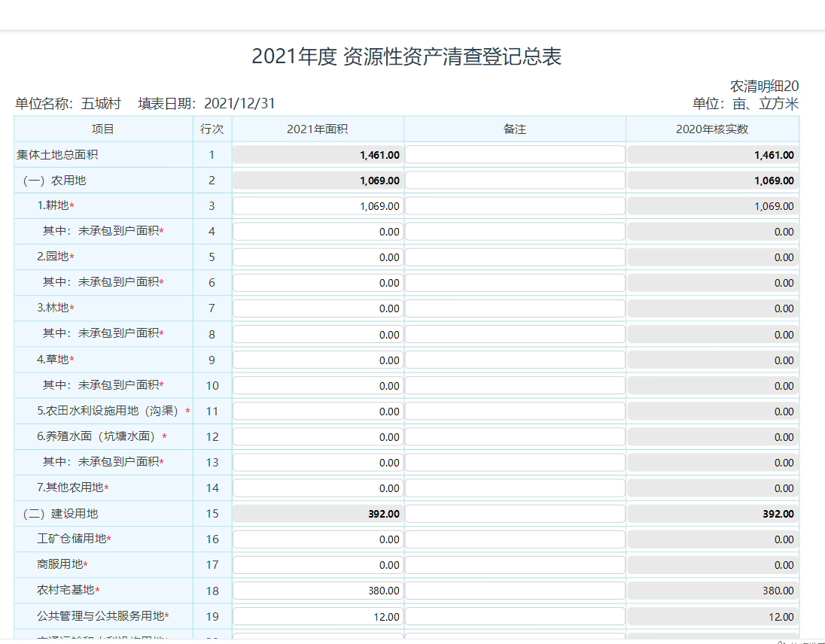Edit 2021 area for 农田水利设施用地
Image resolution: width=825 pixels, height=644 pixels.
click(x=318, y=411)
